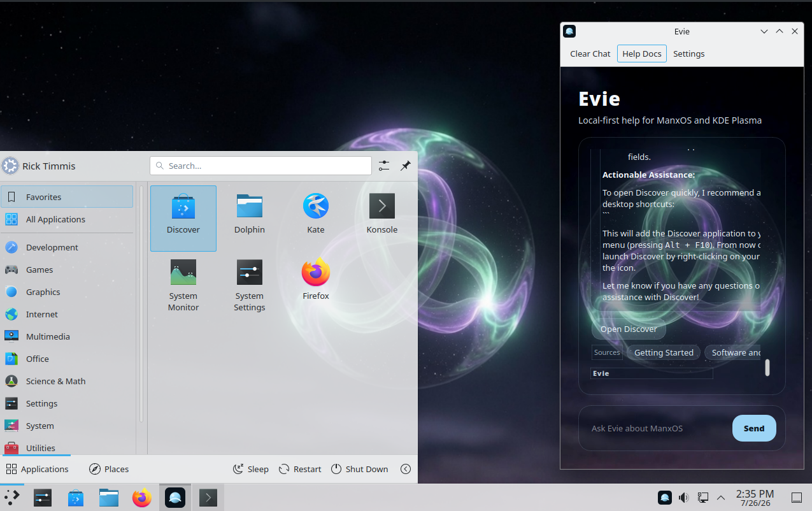The image size is (812, 511).
Task: Expand more session options arrow
Action: [406, 469]
